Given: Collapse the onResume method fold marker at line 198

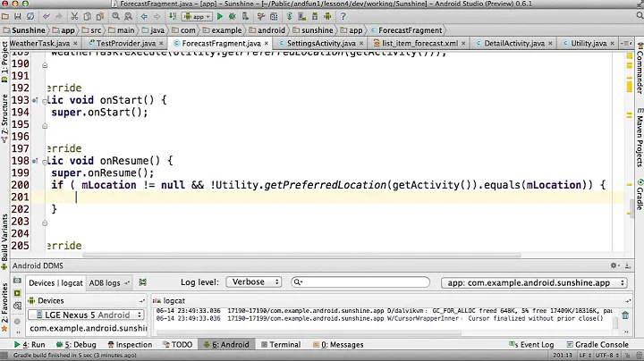Looking at the screenshot, I should pos(45,162).
